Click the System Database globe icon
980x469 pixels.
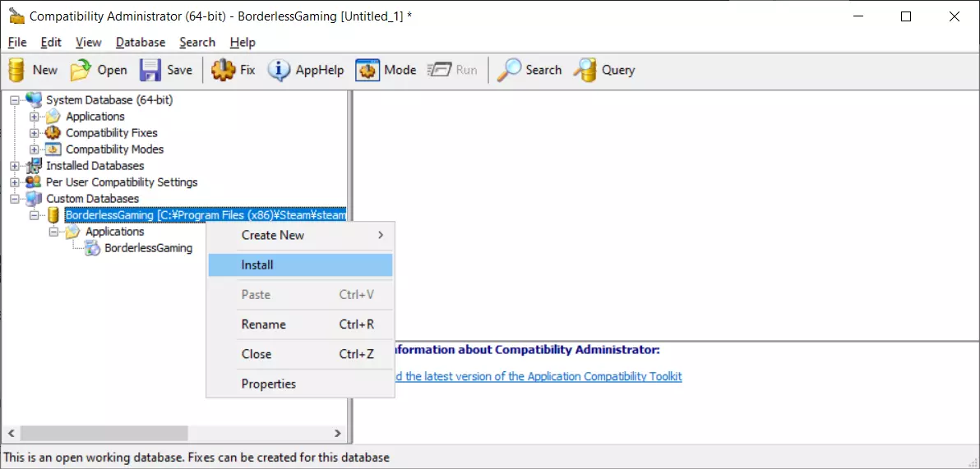(34, 100)
